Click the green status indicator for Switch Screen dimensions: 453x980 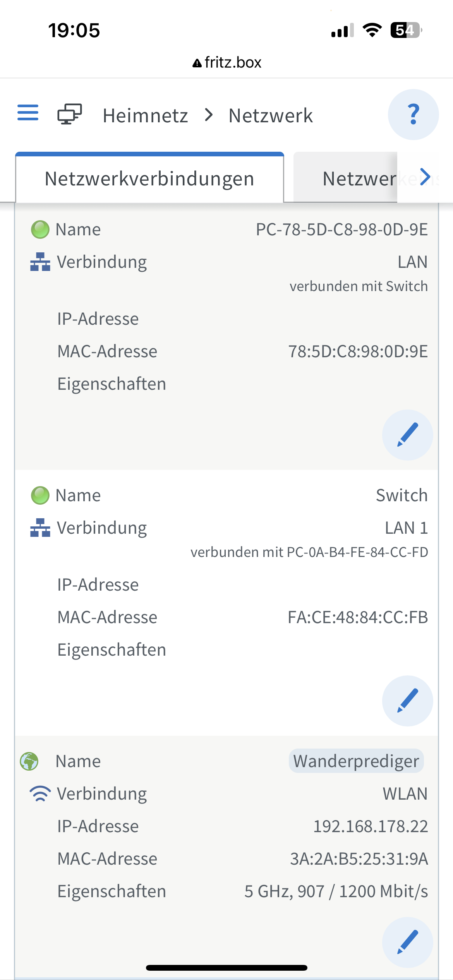tap(40, 495)
